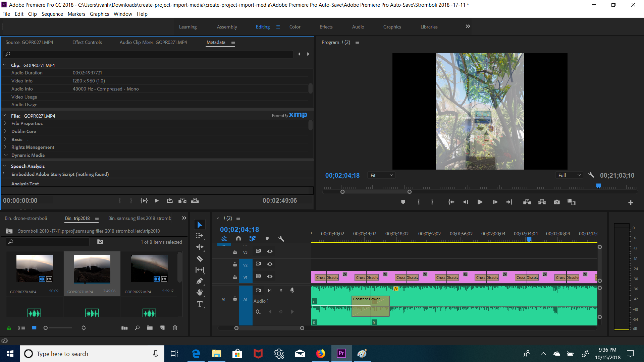Switch to Color workspace
The image size is (644, 362).
coord(295,27)
